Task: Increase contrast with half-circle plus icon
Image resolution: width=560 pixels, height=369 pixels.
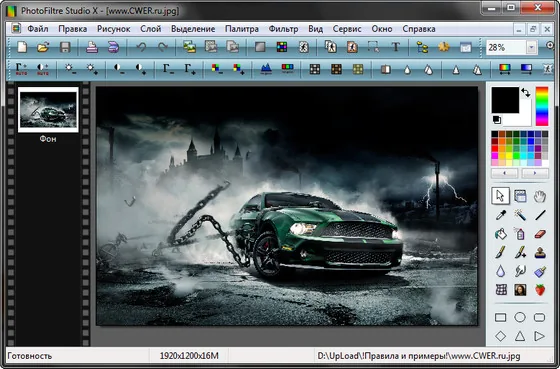Action: (x=141, y=69)
